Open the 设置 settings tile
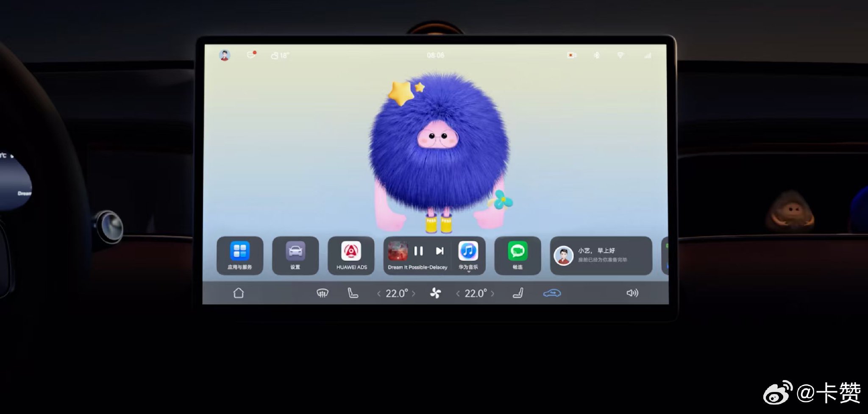868x414 pixels. coord(295,256)
